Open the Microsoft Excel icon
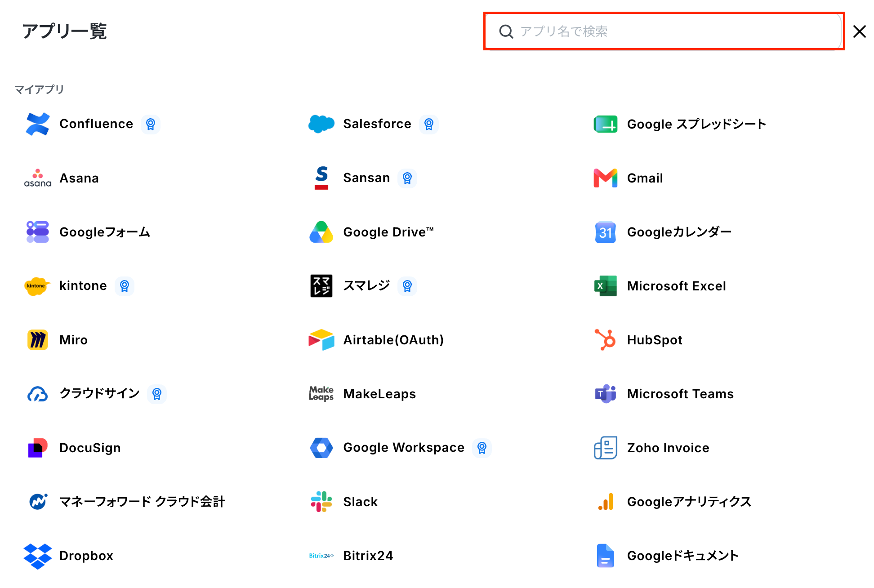Viewport: 874px width, 588px height. pos(606,286)
